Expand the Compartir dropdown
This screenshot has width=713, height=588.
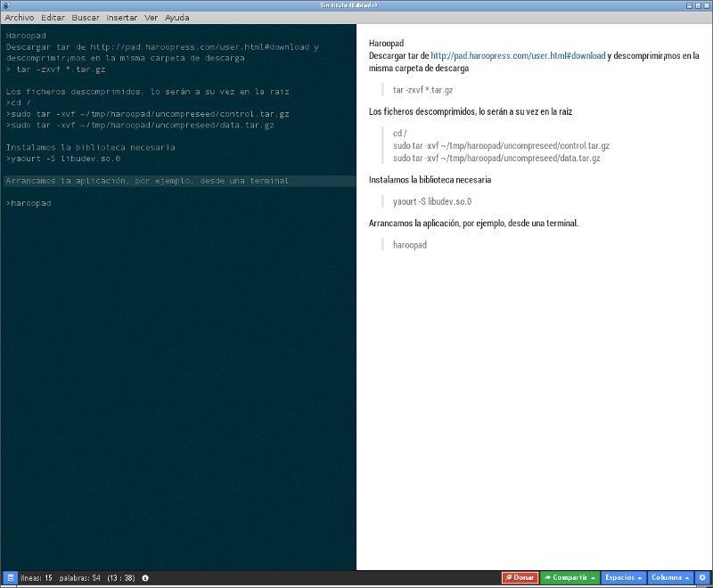570,577
